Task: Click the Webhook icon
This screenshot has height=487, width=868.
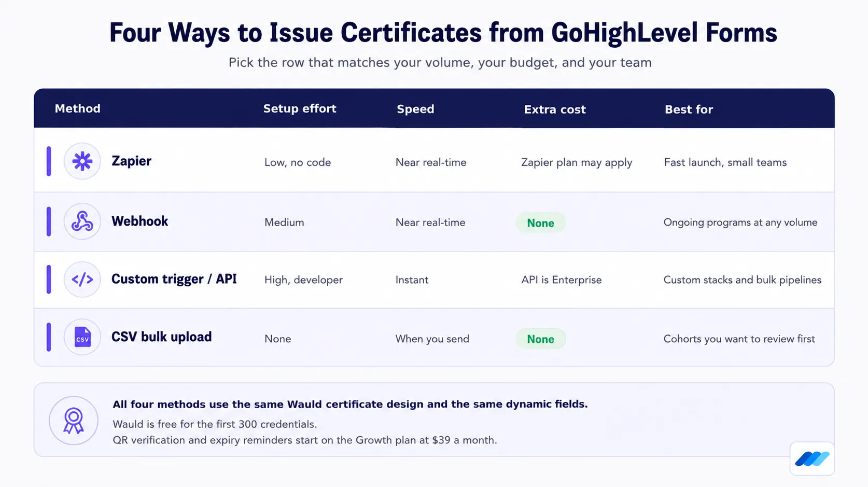Action: click(82, 221)
